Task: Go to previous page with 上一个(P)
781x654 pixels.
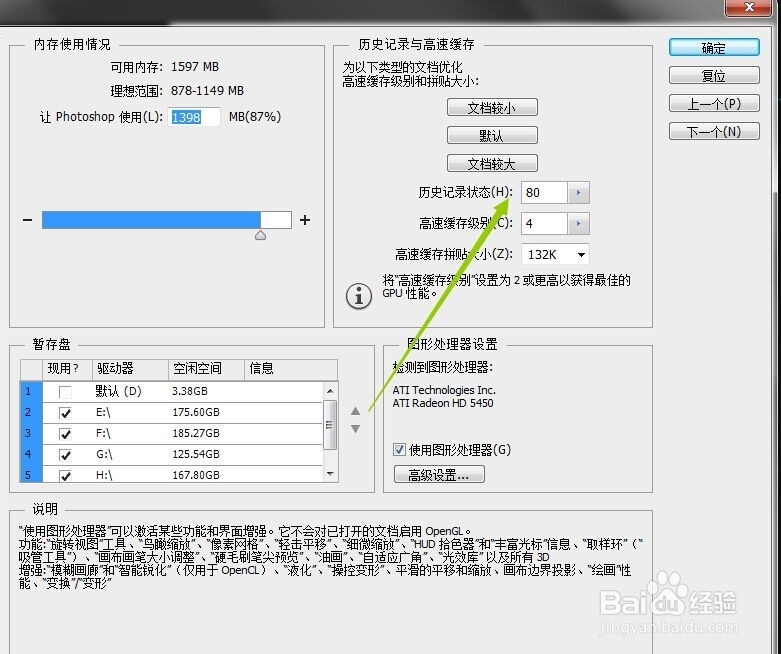Action: point(714,104)
